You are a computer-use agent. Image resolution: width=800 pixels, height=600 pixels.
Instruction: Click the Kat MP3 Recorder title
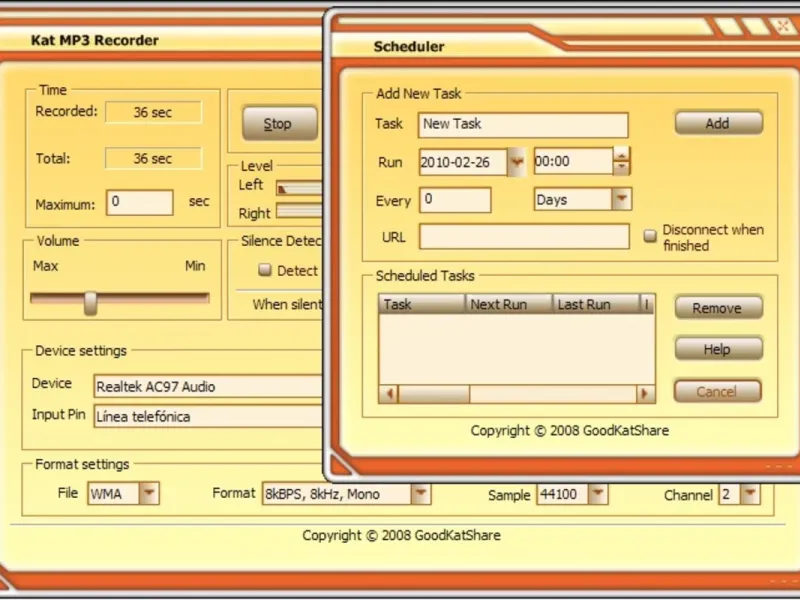click(x=95, y=40)
